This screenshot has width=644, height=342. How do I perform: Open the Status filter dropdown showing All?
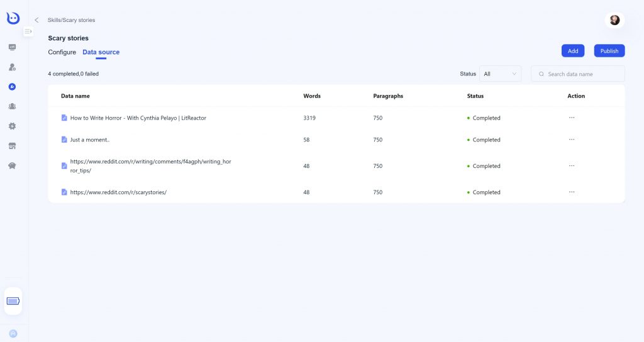(x=500, y=74)
